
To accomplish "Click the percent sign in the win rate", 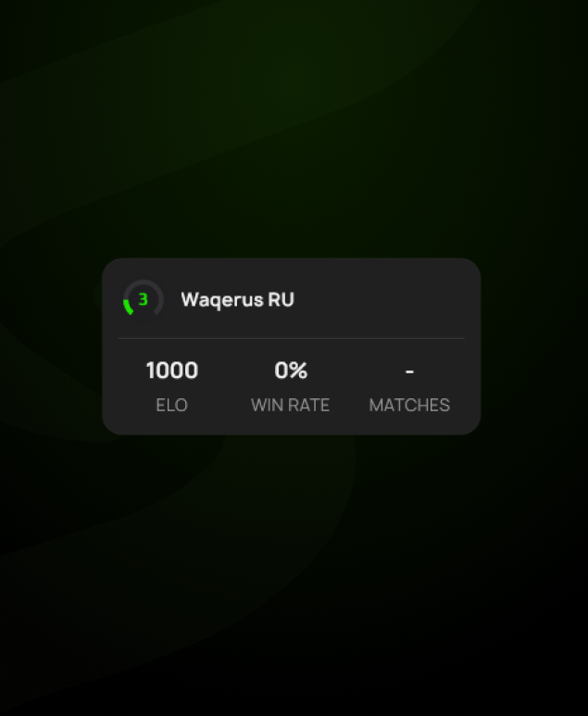I will (x=298, y=370).
